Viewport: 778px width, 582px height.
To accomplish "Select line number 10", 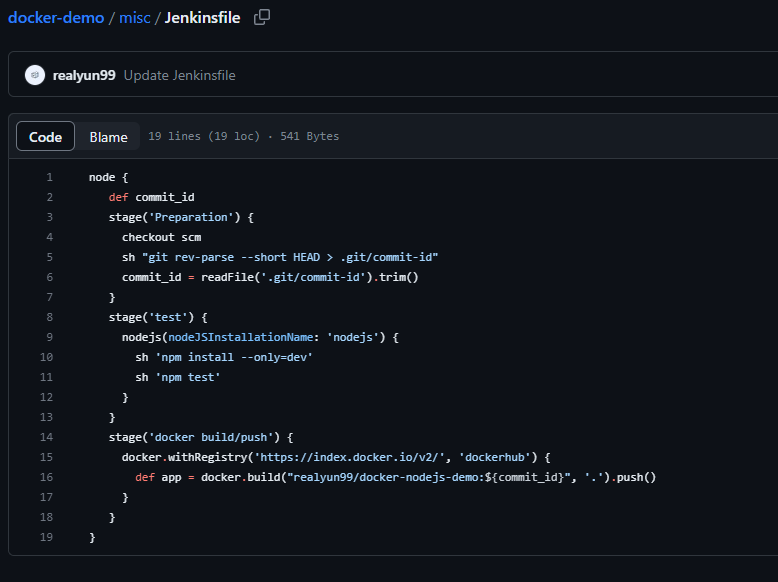I will (46, 357).
